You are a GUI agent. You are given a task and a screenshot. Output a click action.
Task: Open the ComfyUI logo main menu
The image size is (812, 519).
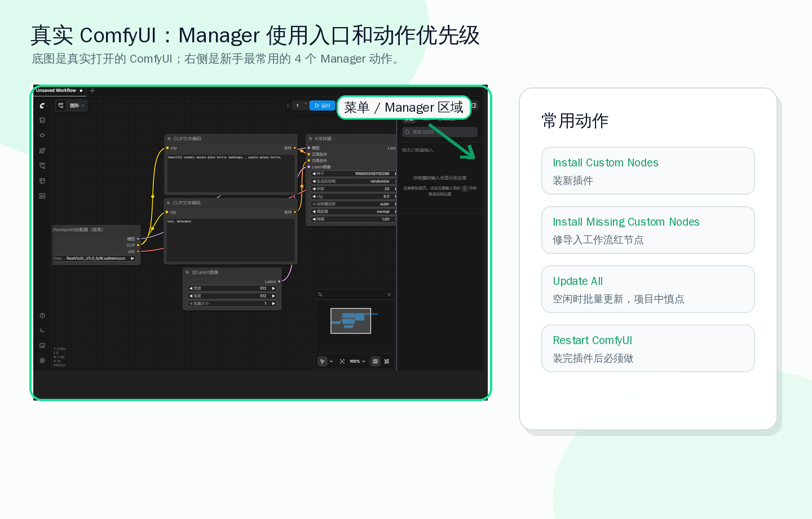pos(42,105)
